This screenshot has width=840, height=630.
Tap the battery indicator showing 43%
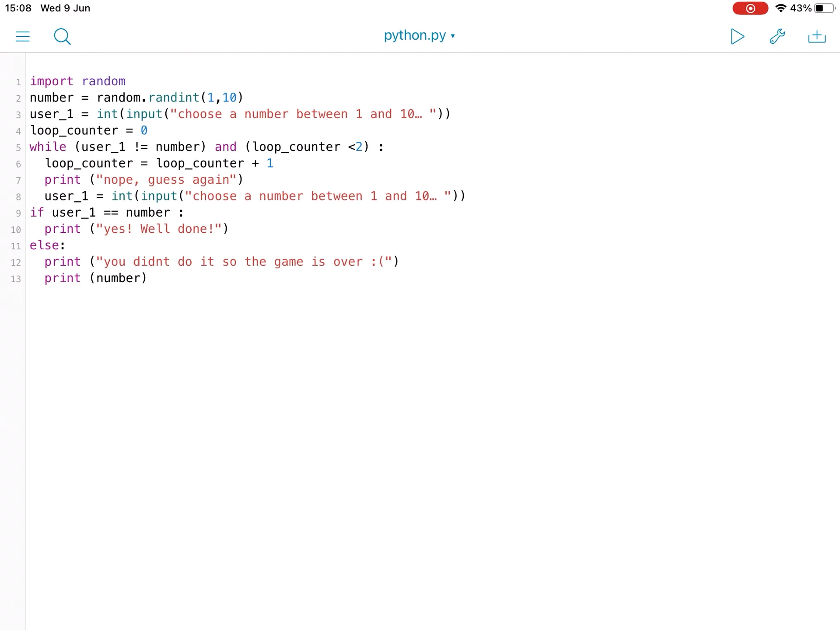point(812,8)
